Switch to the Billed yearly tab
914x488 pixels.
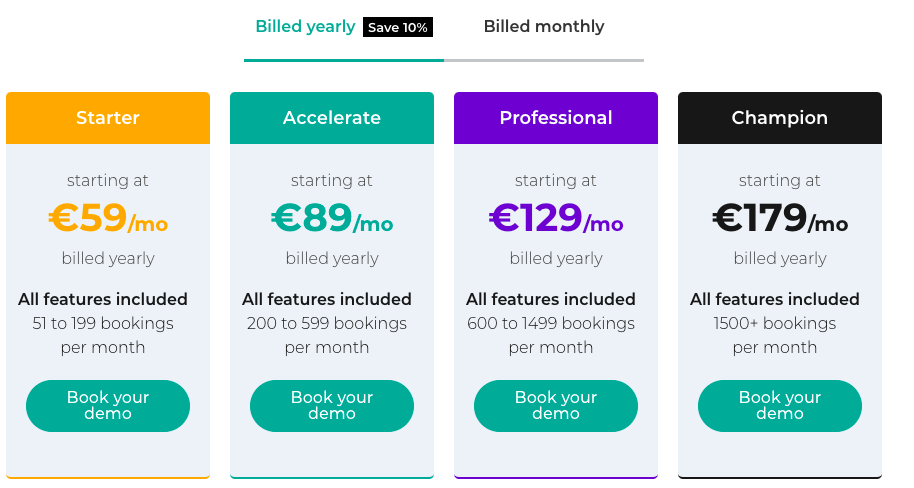coord(305,27)
